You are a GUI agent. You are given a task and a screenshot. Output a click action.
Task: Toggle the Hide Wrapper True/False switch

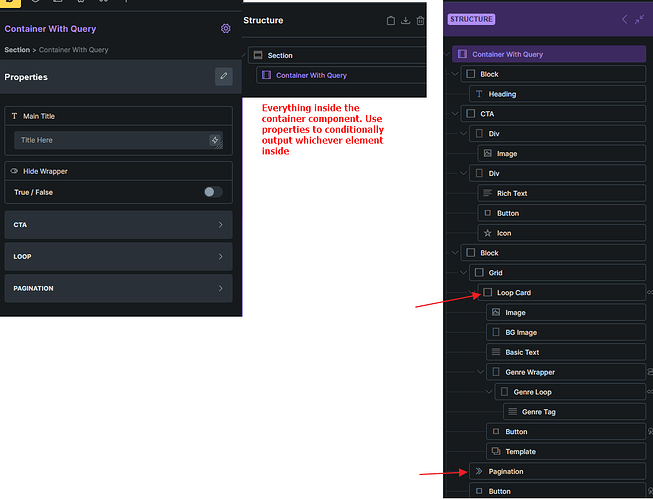click(212, 192)
